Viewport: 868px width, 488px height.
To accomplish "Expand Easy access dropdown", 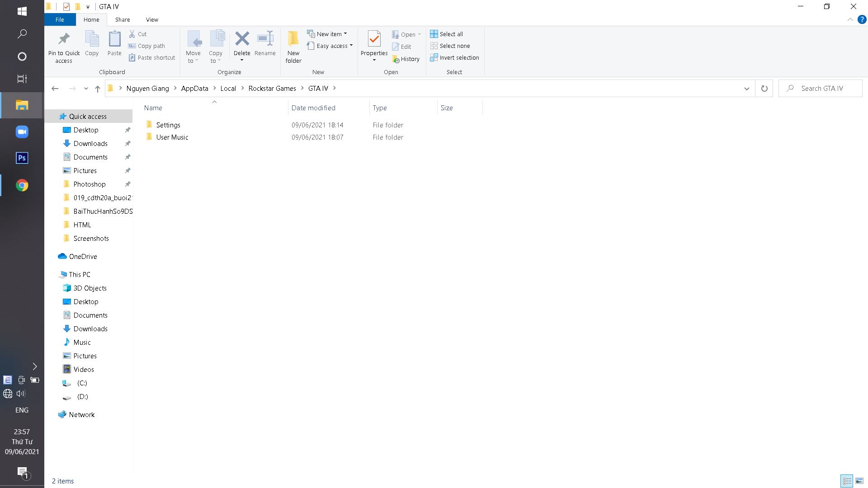I will click(351, 46).
